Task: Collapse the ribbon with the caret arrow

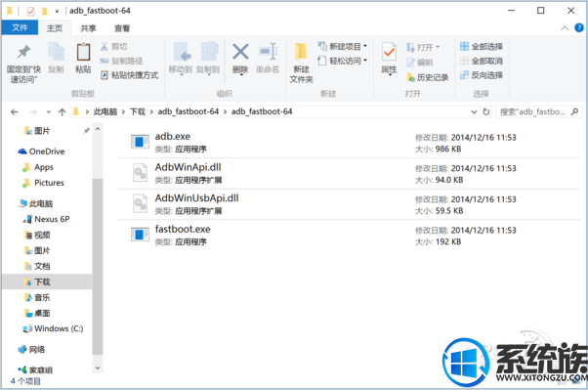Action: point(565,28)
